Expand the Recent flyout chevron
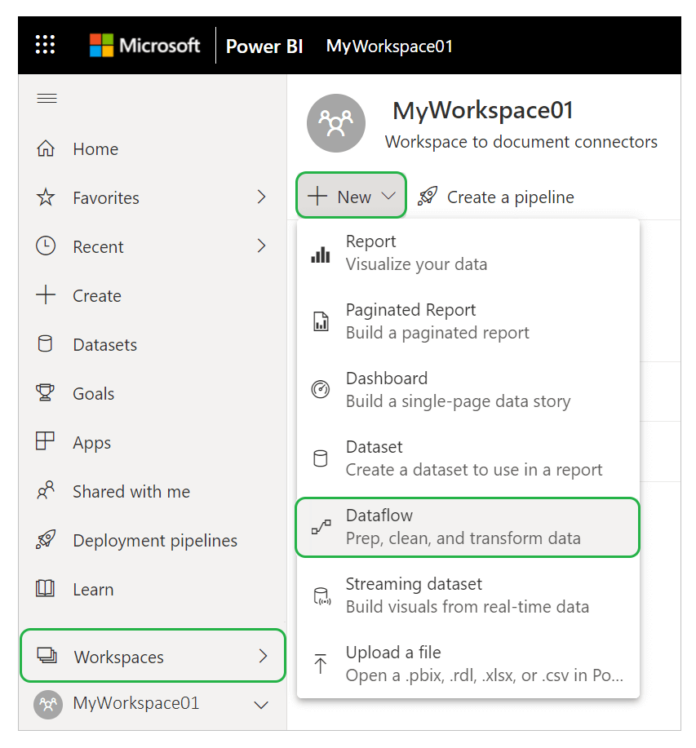Screen dimensions: 696x748 262,247
